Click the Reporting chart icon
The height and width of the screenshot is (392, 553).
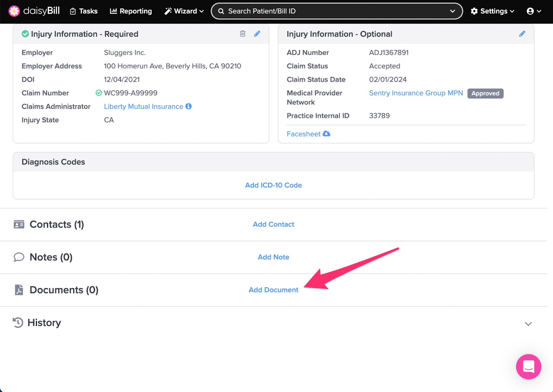[x=113, y=11]
